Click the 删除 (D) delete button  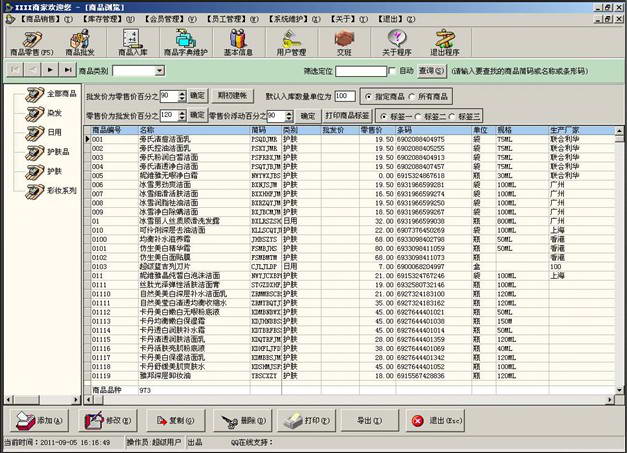click(243, 421)
